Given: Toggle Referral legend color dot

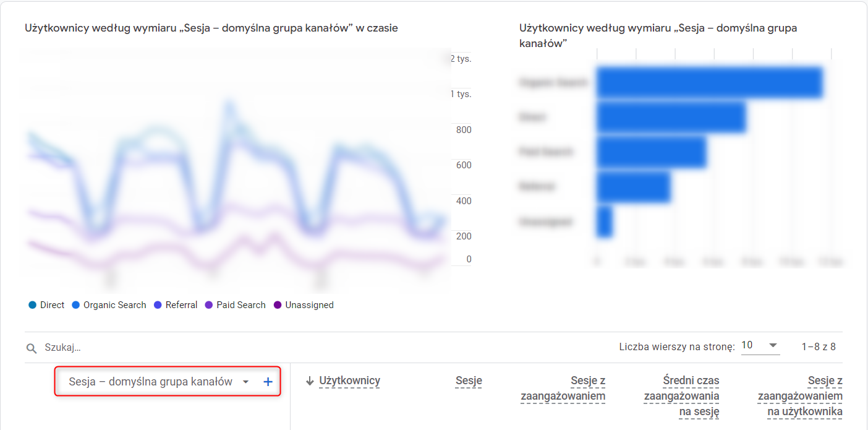Looking at the screenshot, I should pos(158,305).
